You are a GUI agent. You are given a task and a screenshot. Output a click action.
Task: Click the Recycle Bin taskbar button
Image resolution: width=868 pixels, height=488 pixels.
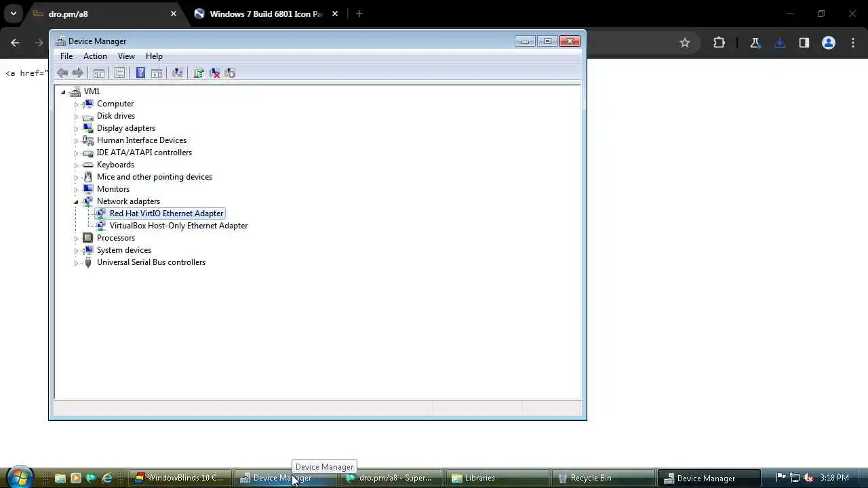[603, 478]
